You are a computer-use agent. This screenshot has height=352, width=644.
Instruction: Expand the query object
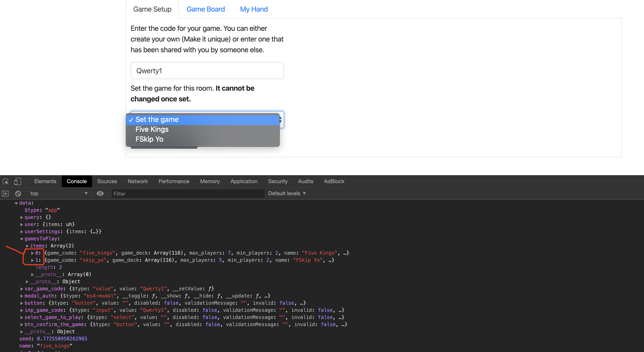tap(22, 218)
